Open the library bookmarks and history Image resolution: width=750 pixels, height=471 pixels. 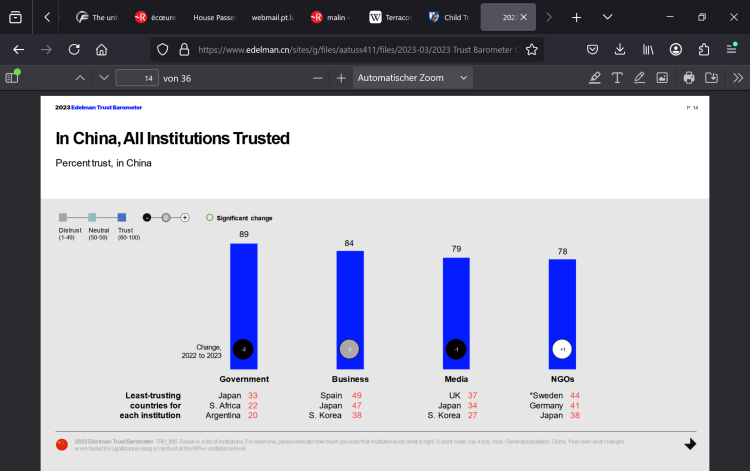648,49
